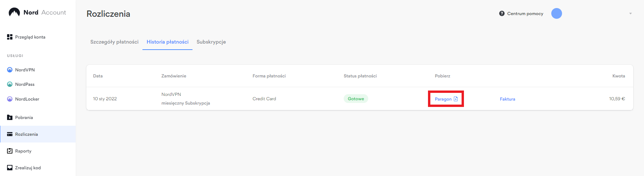
Task: Open Rozliczenia in the sidebar
Action: tap(27, 134)
